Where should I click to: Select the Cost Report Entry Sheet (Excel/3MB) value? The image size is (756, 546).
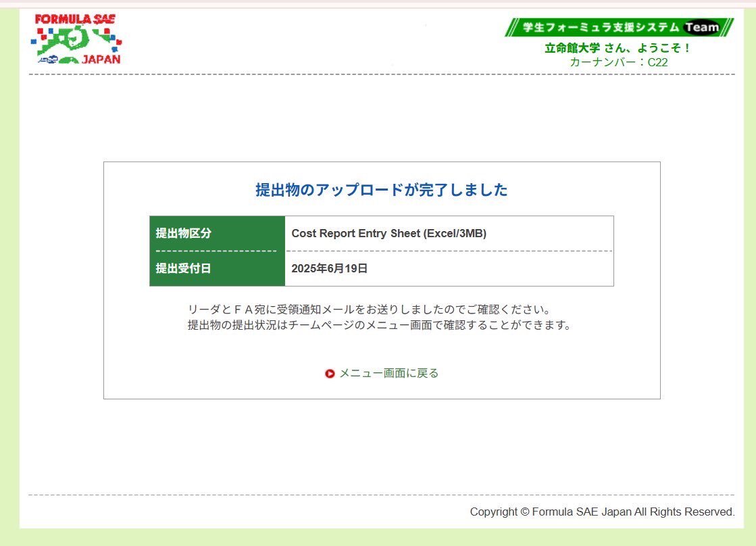click(x=388, y=233)
